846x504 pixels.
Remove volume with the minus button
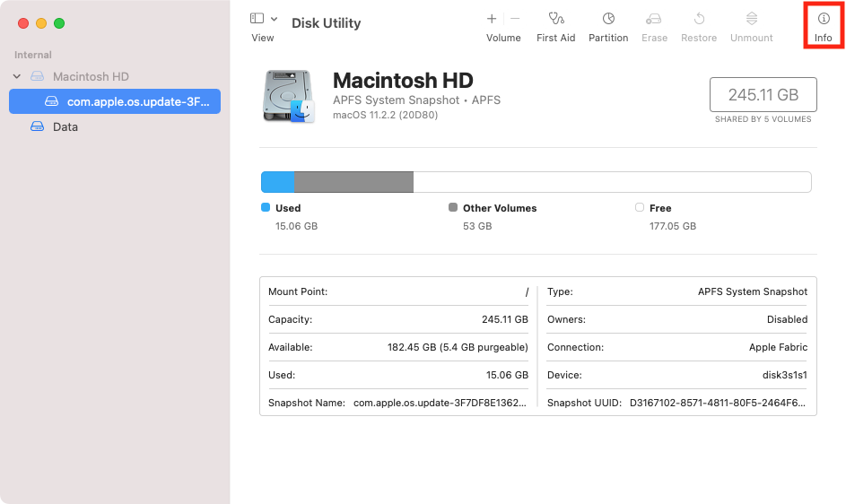coord(515,19)
